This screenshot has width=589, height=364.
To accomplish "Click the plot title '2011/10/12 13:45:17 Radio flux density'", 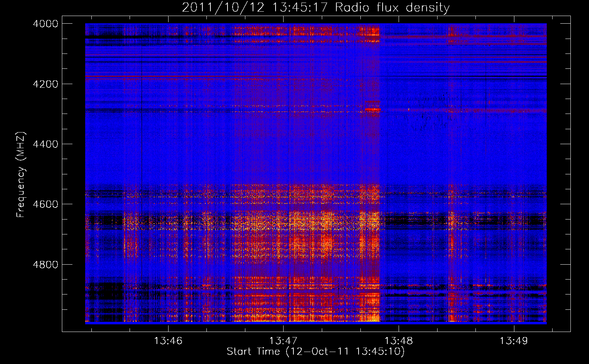I will (x=316, y=8).
